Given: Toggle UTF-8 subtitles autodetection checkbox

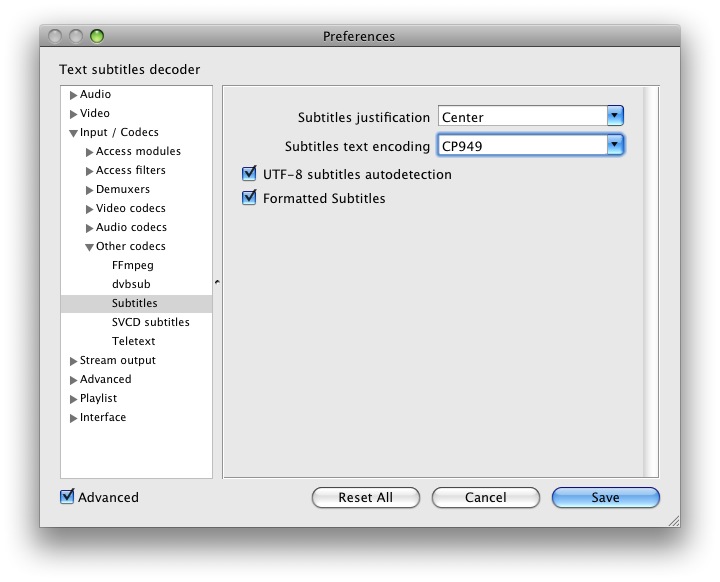Looking at the screenshot, I should (249, 174).
